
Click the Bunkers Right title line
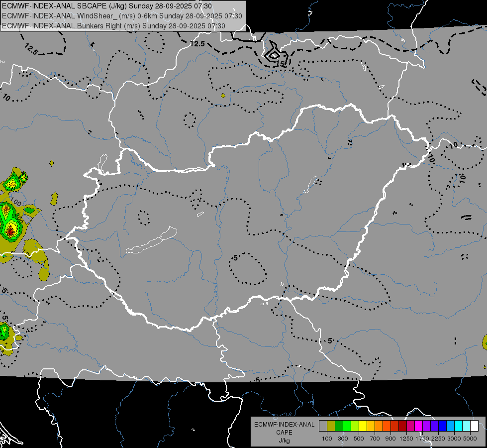[x=114, y=26]
